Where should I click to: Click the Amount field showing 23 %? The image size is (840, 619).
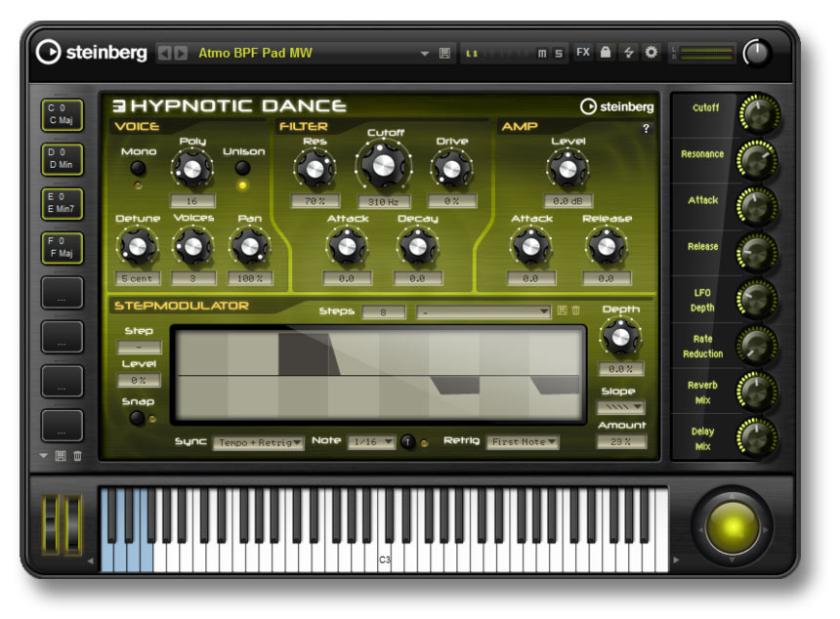click(621, 441)
